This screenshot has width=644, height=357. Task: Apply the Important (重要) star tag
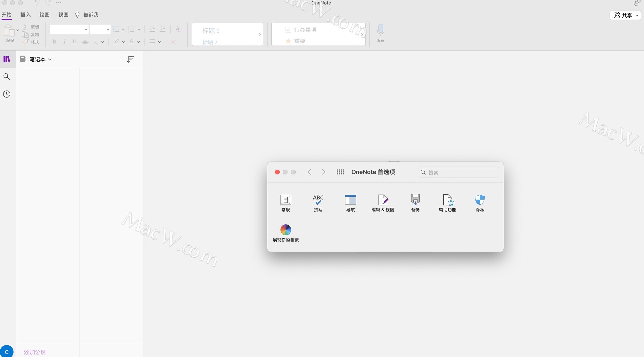click(296, 41)
